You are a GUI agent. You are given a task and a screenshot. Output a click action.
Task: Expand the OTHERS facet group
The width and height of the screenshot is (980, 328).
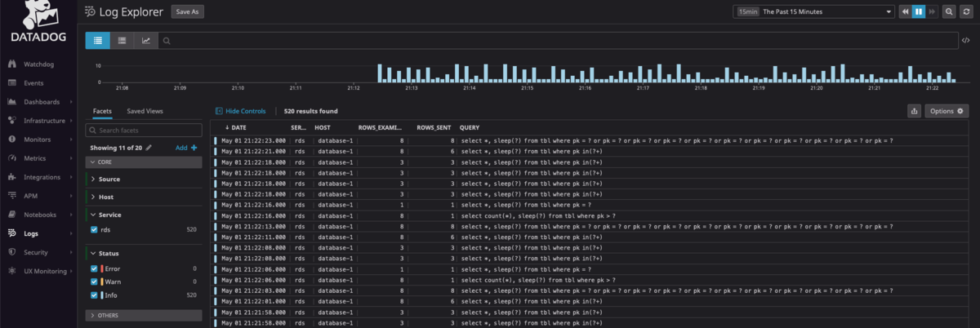(x=144, y=315)
